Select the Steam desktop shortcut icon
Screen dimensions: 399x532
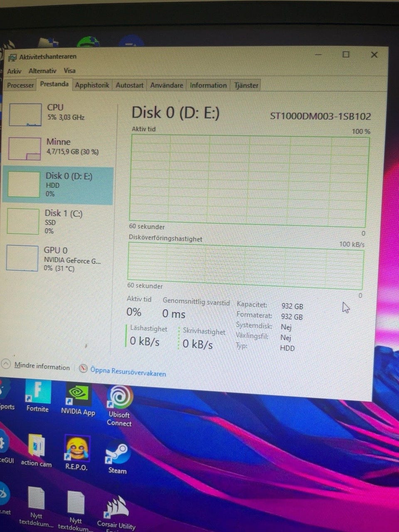[x=118, y=453]
